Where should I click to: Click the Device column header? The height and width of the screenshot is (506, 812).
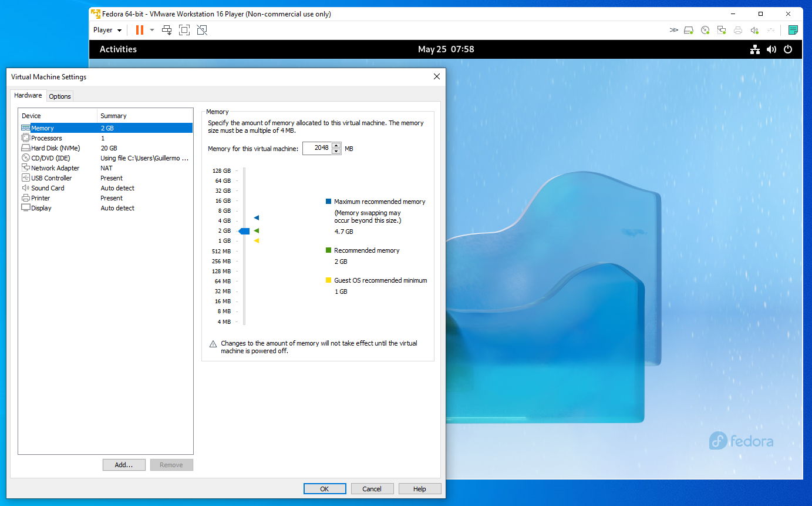click(x=58, y=116)
